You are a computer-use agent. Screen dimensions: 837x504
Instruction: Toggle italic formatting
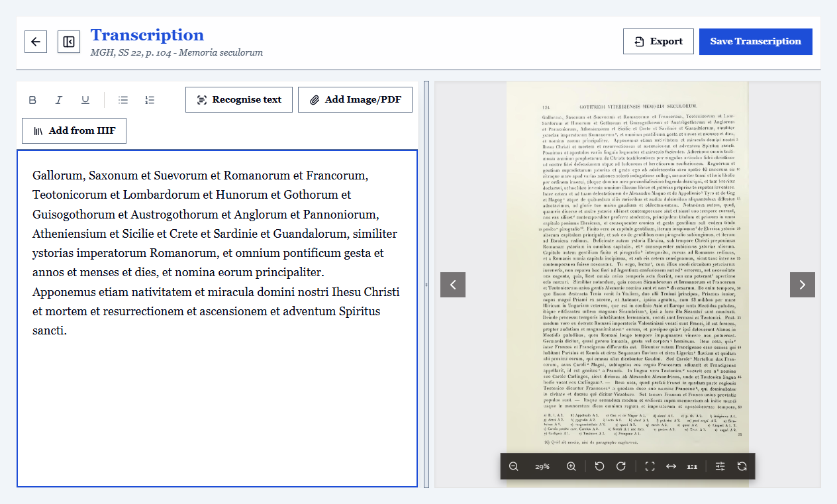click(59, 100)
